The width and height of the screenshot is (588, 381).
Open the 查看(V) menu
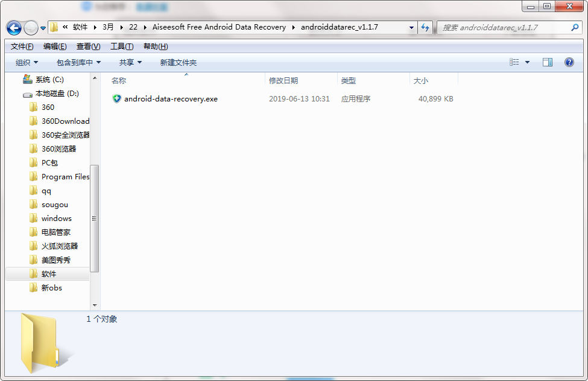(x=89, y=46)
